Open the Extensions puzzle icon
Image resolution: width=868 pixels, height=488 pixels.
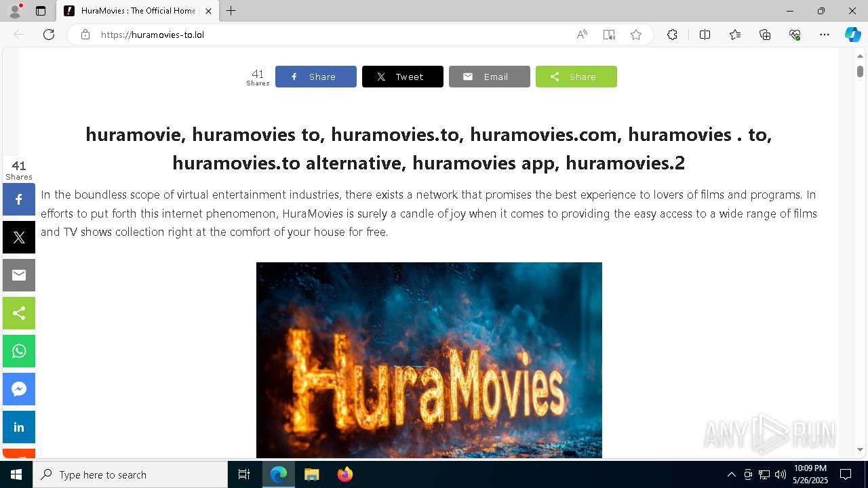(x=672, y=35)
